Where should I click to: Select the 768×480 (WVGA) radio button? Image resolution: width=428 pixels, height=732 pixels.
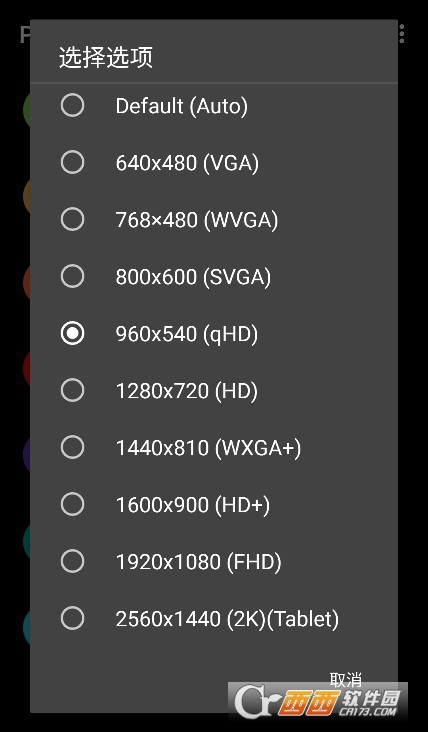(72, 219)
